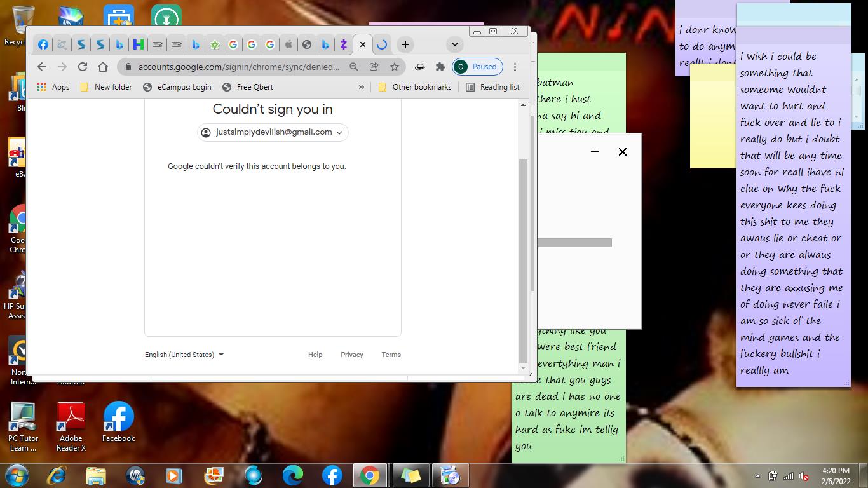Click the browser page vertical scrollbar

[x=524, y=254]
